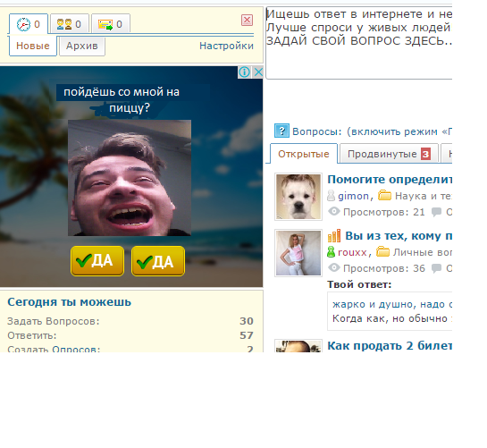The width and height of the screenshot is (487, 448).
Task: Close the notifications panel with red X
Action: pos(247,21)
